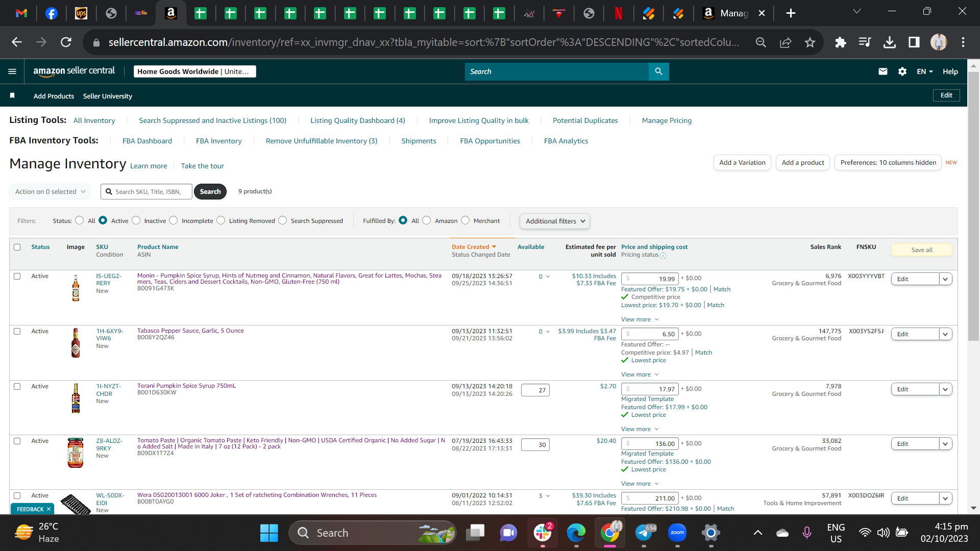Filter Fulfilled By Amazon
The image size is (980, 551).
(x=426, y=220)
